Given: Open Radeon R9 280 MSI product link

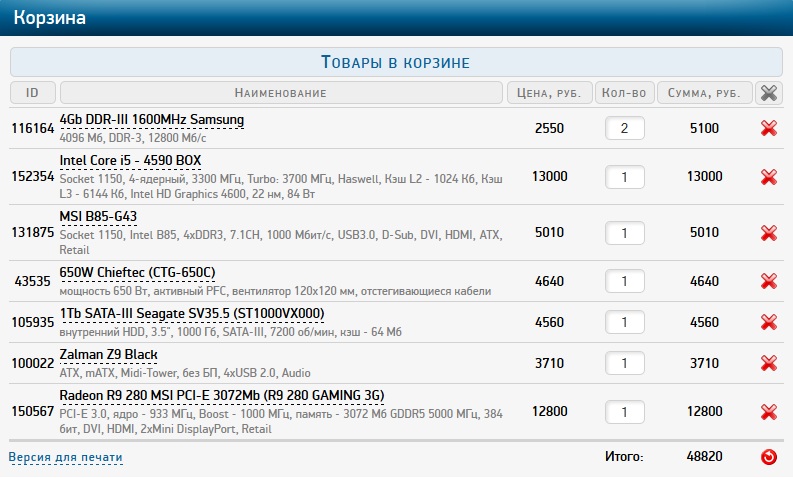Looking at the screenshot, I should click(x=222, y=396).
